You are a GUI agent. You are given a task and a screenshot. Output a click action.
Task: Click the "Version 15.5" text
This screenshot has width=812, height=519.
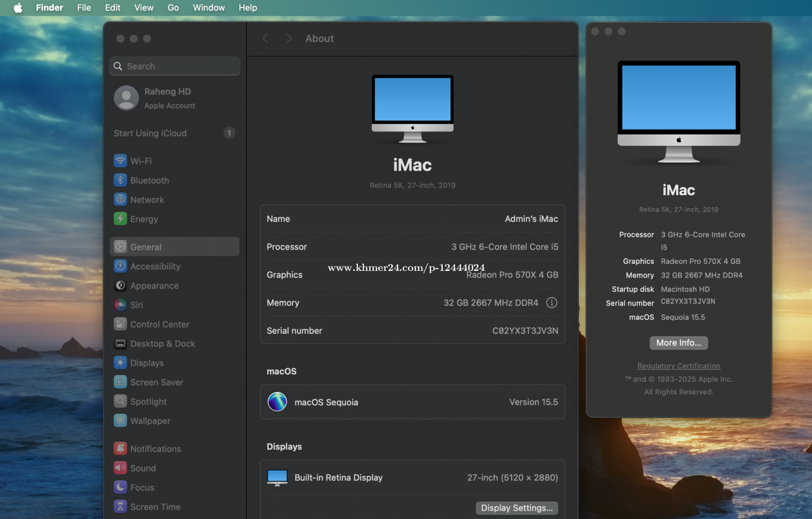(534, 402)
